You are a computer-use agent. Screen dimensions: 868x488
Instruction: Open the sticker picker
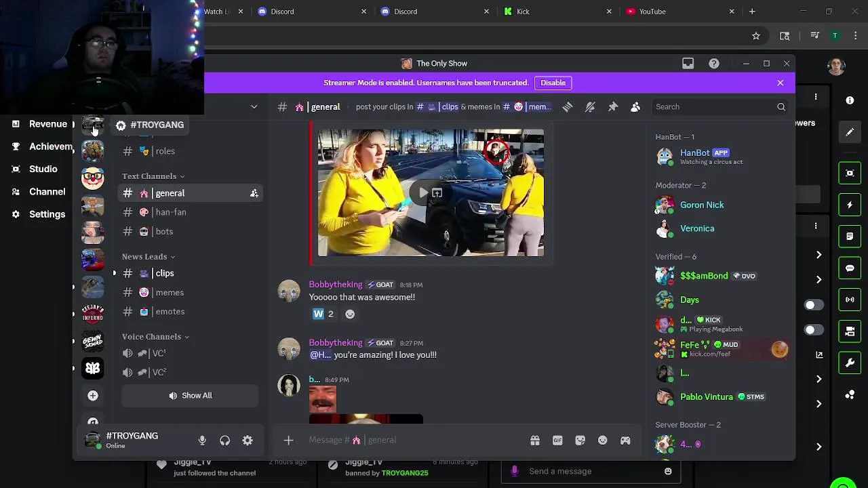pyautogui.click(x=580, y=441)
